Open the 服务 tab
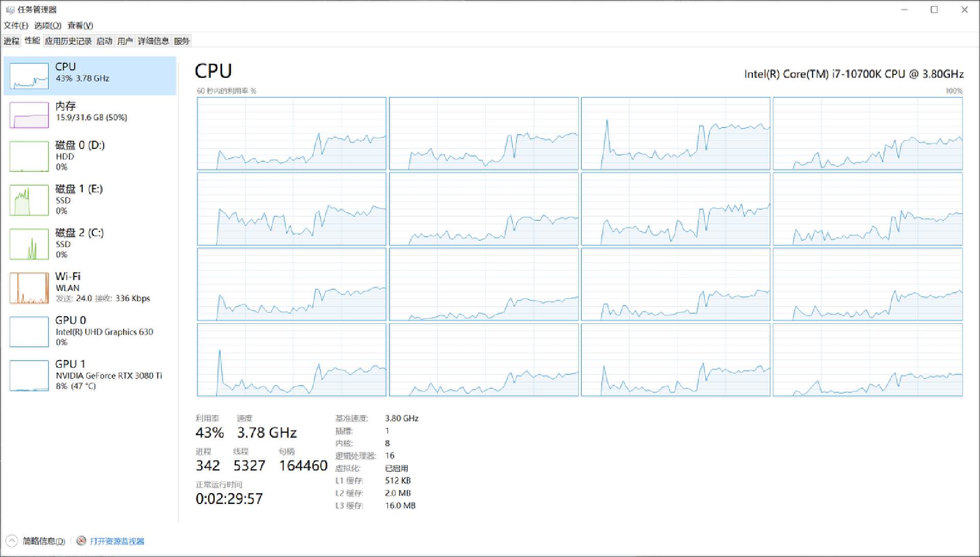Image resolution: width=980 pixels, height=557 pixels. tap(182, 41)
